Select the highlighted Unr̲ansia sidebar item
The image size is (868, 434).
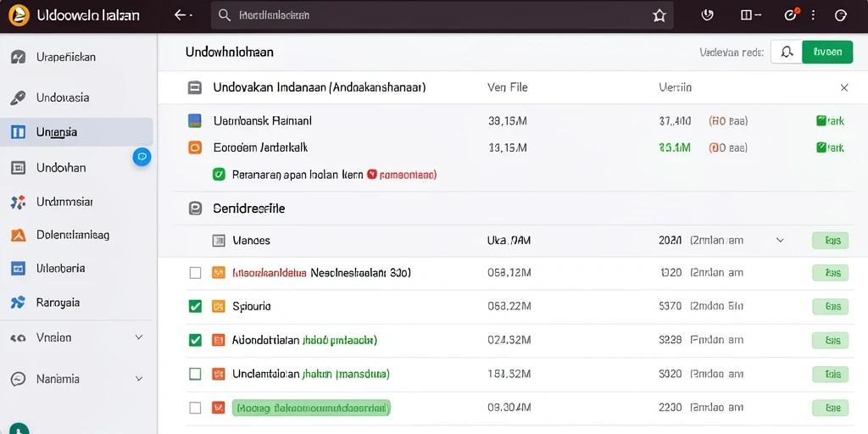pos(76,131)
